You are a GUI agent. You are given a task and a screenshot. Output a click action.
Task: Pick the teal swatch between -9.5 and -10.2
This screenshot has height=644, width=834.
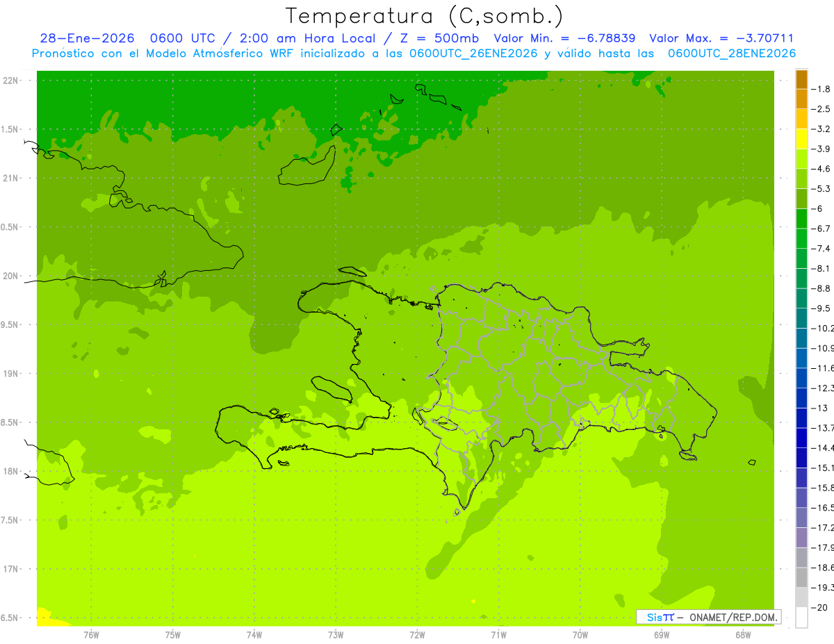pyautogui.click(x=801, y=319)
